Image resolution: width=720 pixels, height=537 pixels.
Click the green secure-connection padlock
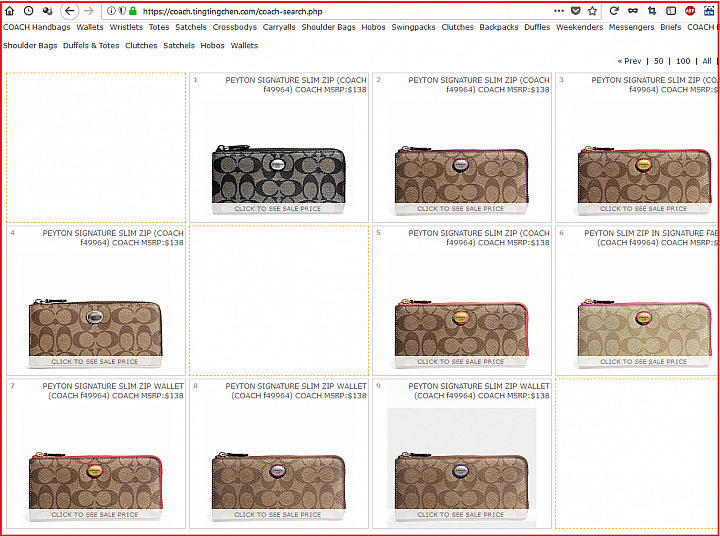(133, 11)
